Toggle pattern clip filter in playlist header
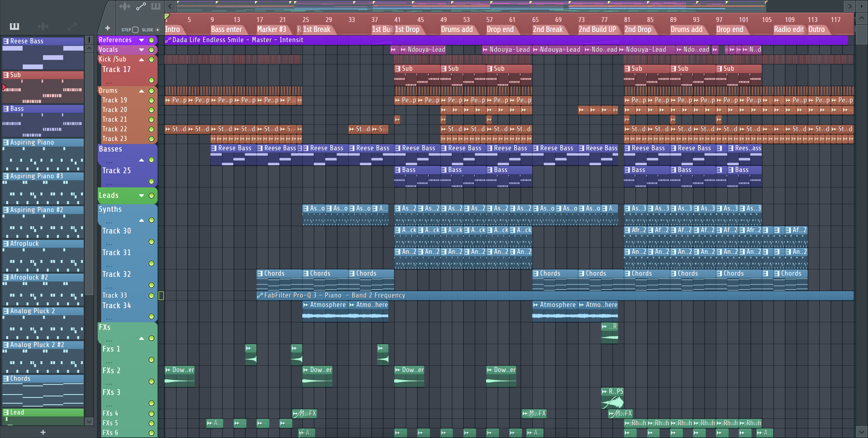The width and height of the screenshot is (868, 438). click(x=156, y=6)
